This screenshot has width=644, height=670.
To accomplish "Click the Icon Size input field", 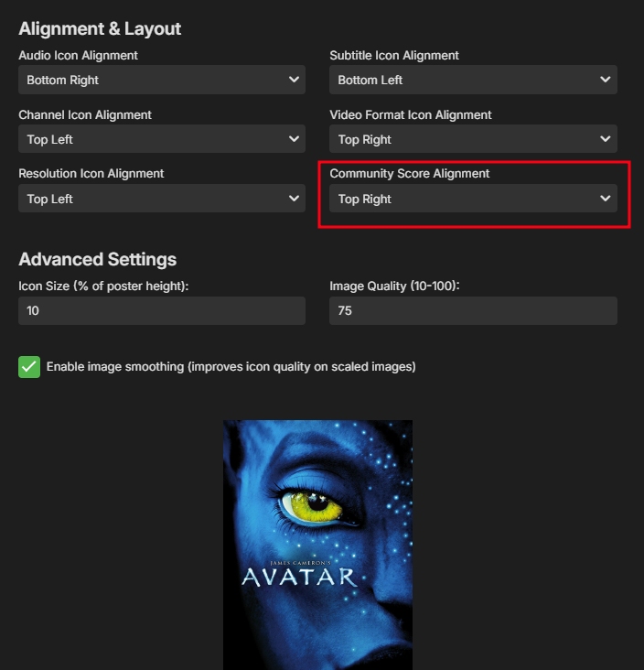I will point(162,310).
